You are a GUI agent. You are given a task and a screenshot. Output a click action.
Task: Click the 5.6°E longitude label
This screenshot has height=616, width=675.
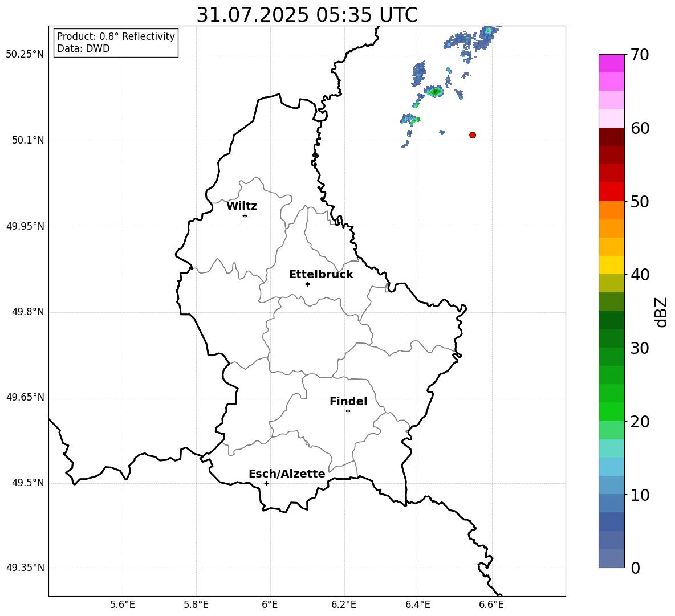123,605
